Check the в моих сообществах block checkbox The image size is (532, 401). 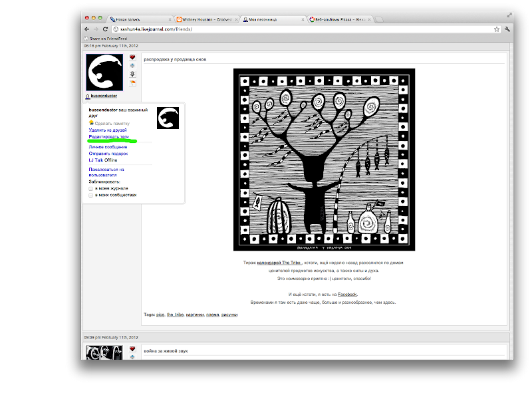point(91,196)
